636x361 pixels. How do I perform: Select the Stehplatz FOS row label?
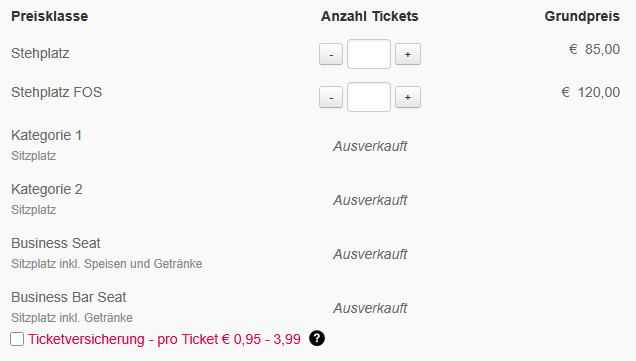[x=56, y=92]
